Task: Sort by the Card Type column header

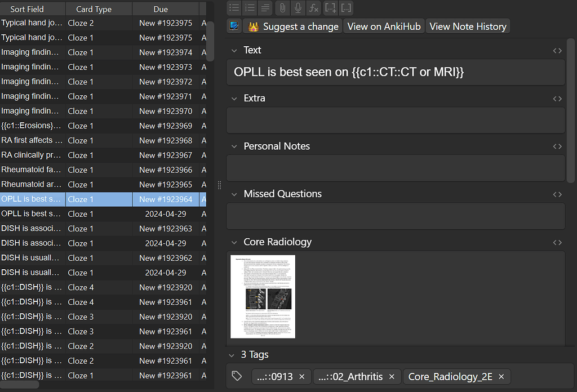Action: pyautogui.click(x=94, y=9)
